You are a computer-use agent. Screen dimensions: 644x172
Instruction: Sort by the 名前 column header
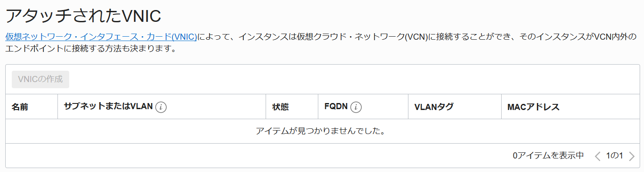click(20, 107)
